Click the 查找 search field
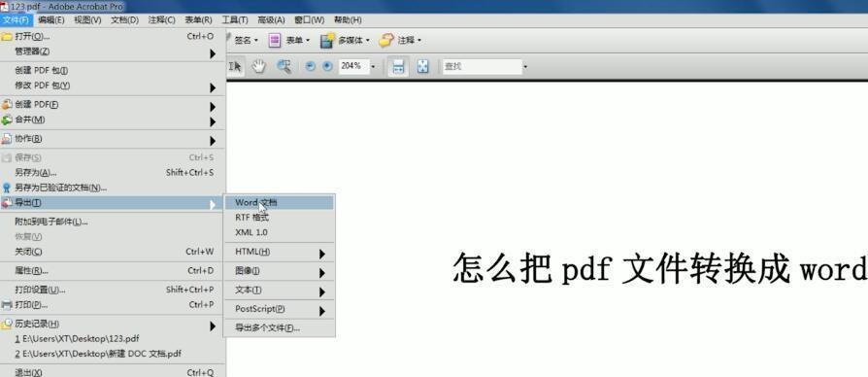The width and height of the screenshot is (868, 377). coord(482,67)
